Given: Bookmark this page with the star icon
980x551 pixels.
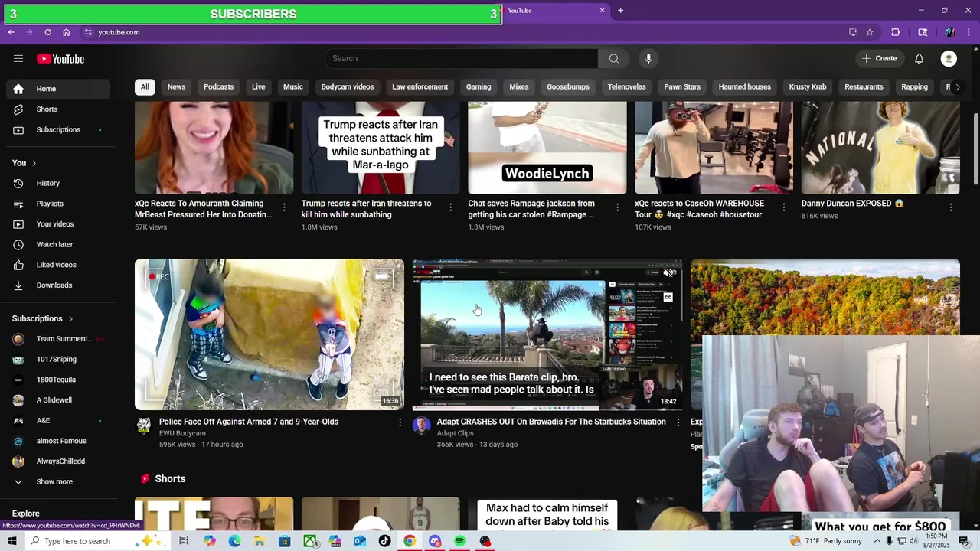Looking at the screenshot, I should 870,32.
